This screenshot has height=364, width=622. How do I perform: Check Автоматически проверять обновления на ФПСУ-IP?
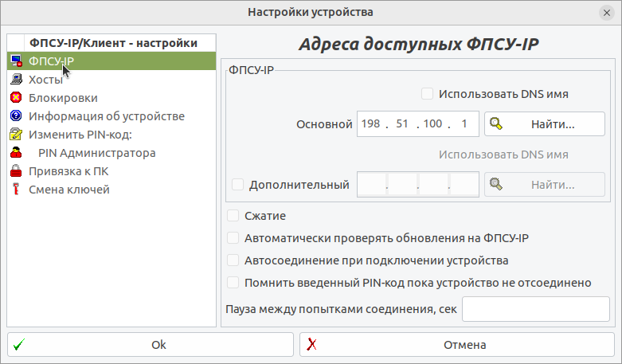tap(233, 237)
